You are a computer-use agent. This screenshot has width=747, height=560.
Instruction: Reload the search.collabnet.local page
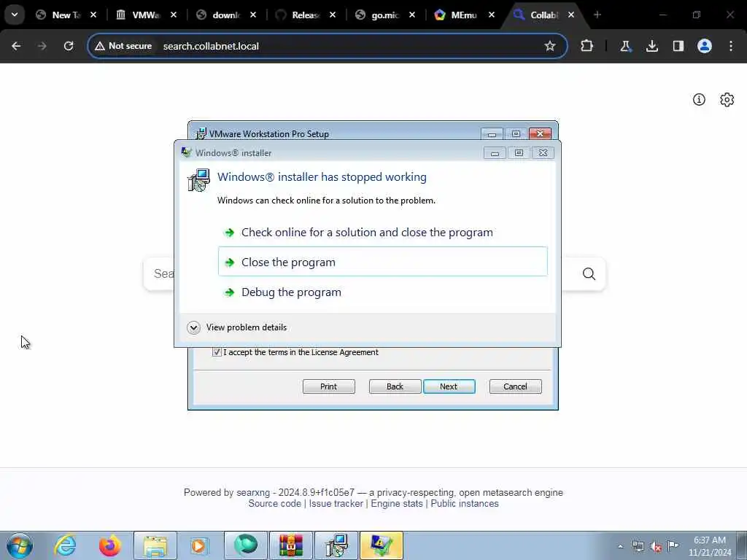coord(69,46)
